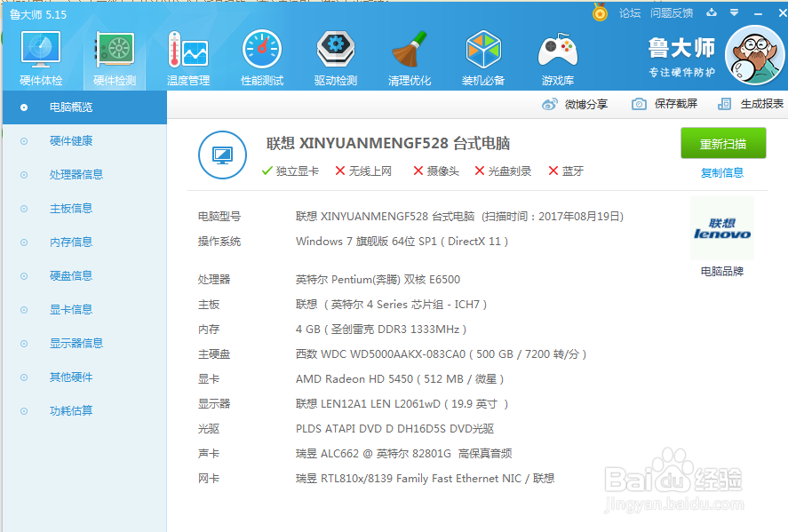Click the gold medal icon in title bar
Screen dimensions: 788x532
point(600,12)
